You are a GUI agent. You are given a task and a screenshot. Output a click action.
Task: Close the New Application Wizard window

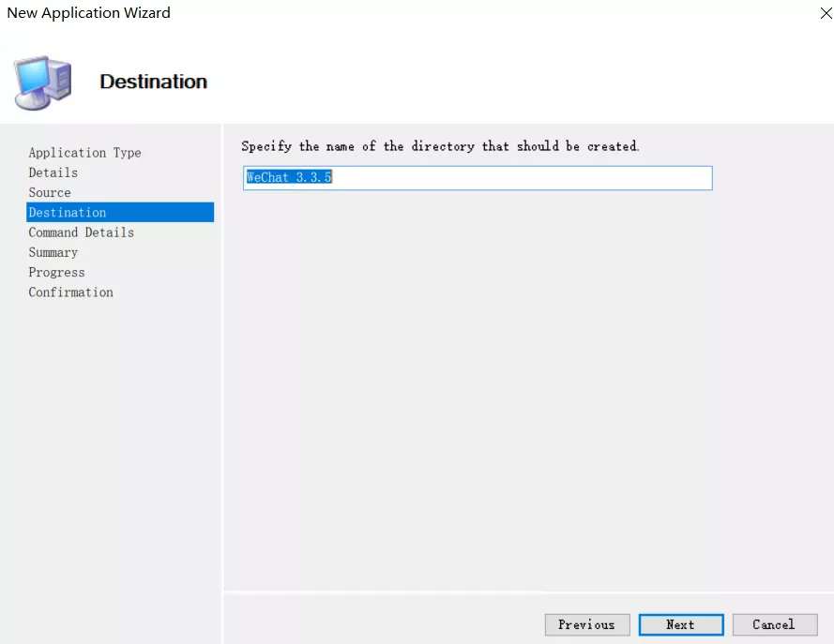point(826,13)
